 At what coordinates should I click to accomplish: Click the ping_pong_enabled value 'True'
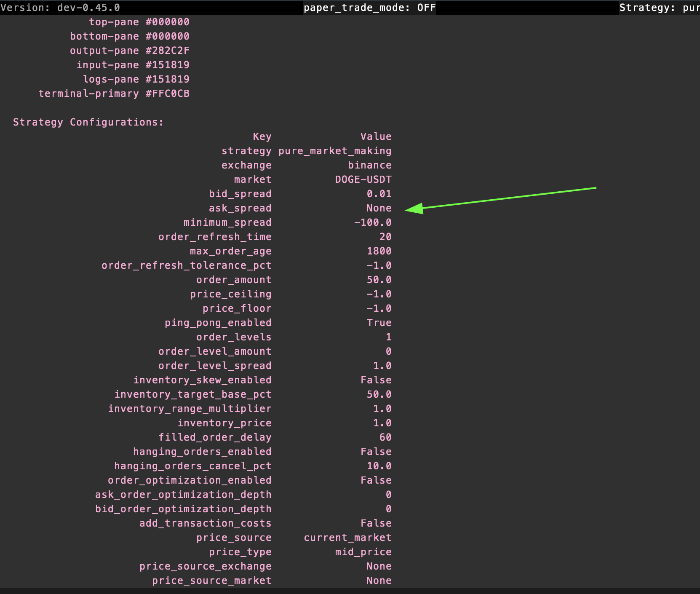(379, 323)
